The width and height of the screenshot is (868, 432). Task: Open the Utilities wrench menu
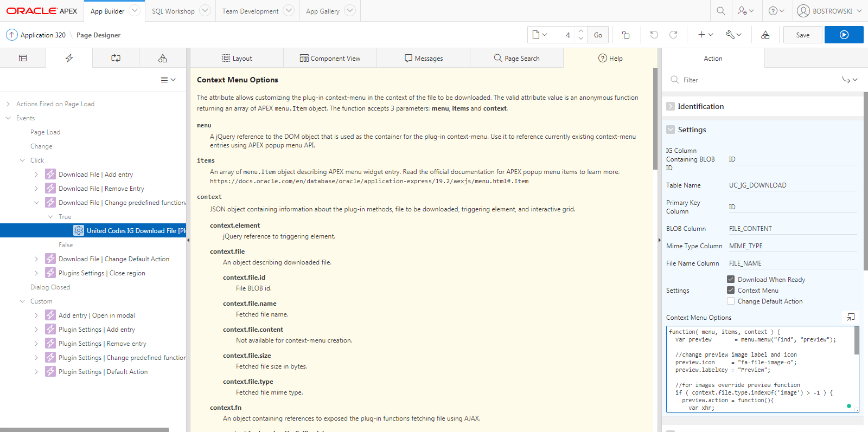click(x=733, y=35)
